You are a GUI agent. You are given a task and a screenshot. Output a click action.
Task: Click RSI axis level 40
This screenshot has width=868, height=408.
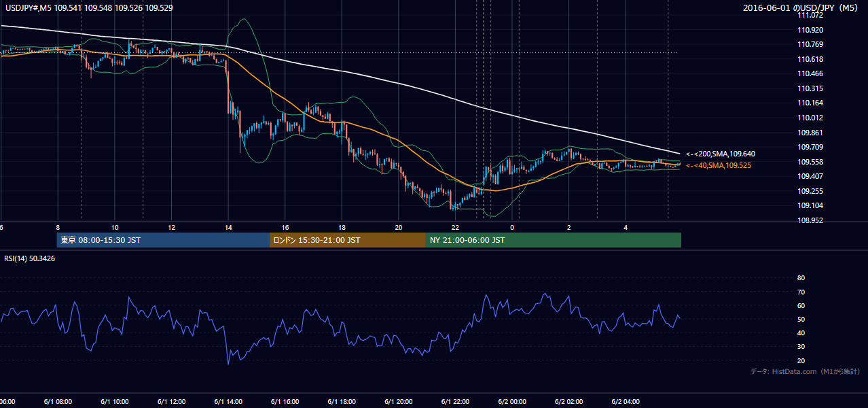point(801,333)
